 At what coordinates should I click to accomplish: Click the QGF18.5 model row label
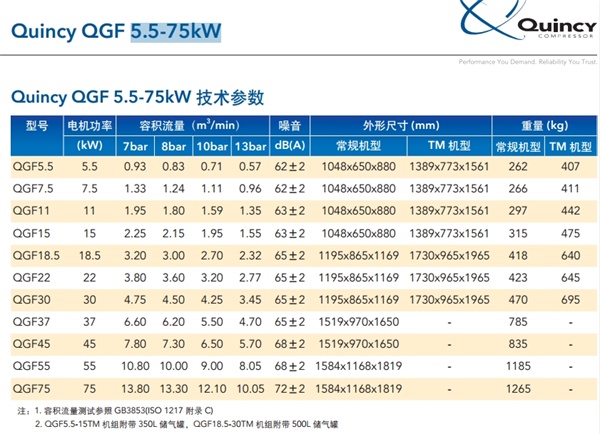coord(36,255)
